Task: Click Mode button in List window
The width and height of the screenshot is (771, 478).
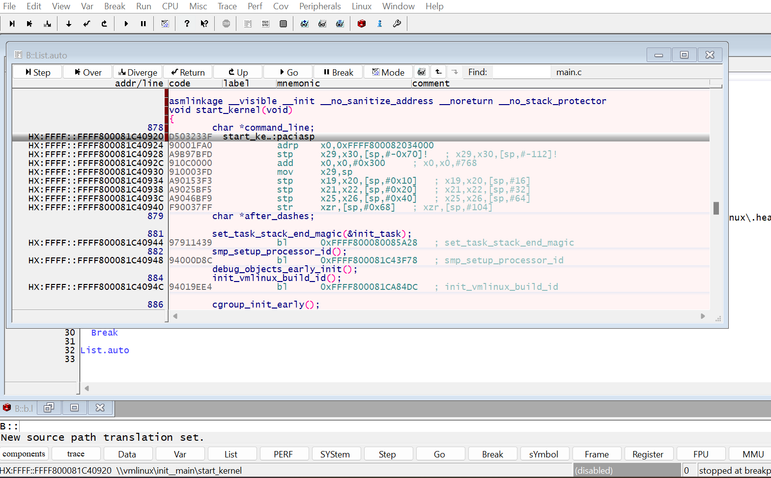Action: pos(388,72)
